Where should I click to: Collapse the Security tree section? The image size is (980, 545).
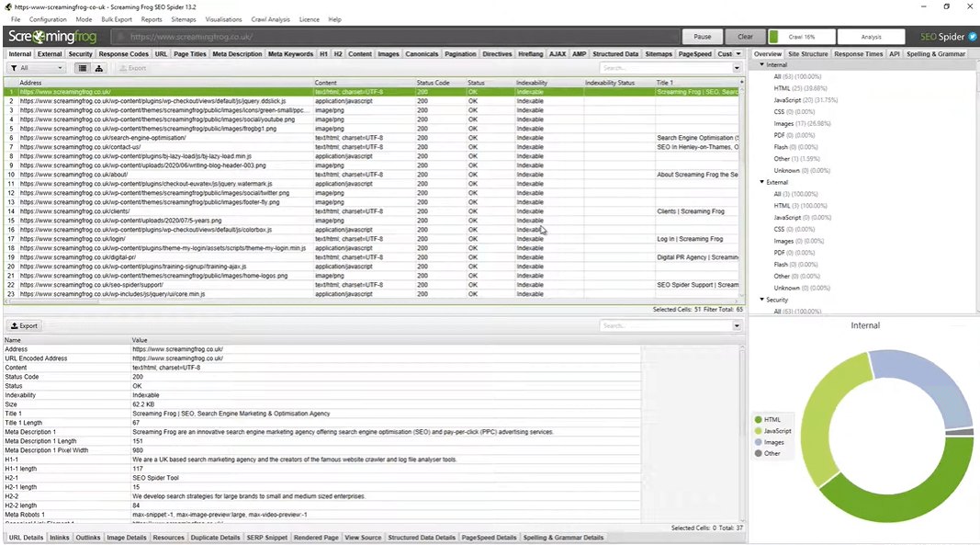[762, 300]
